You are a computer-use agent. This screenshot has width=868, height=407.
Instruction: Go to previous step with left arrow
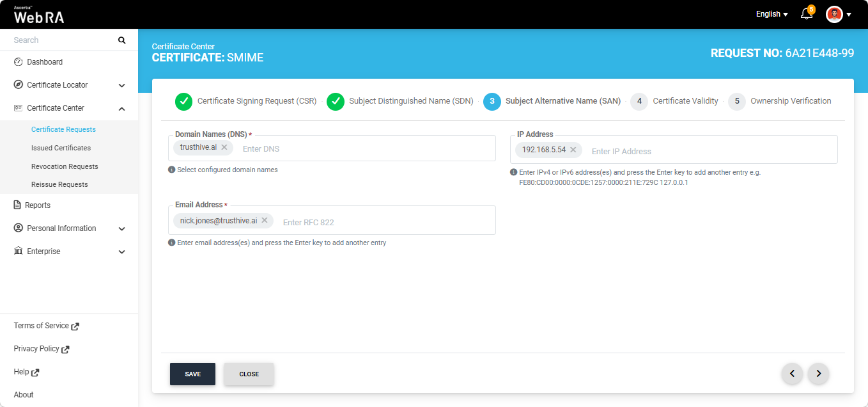(x=792, y=374)
